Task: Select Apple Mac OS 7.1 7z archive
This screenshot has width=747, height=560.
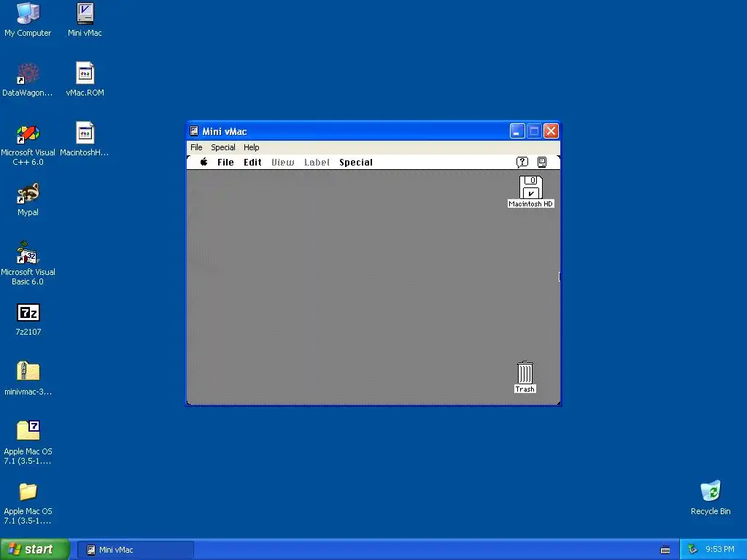Action: click(x=28, y=443)
